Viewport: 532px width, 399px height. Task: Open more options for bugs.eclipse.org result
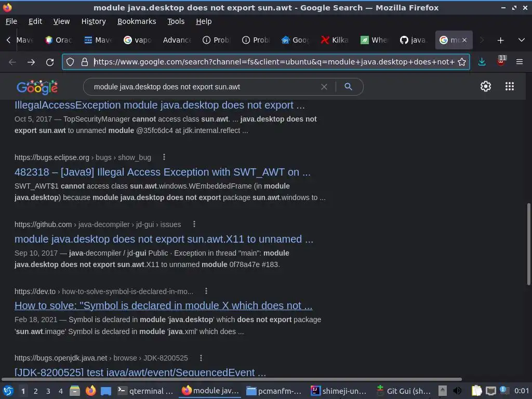164,157
